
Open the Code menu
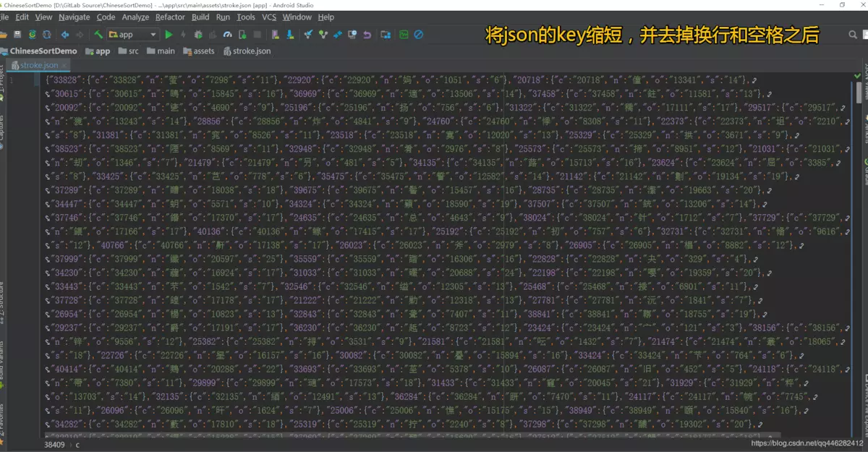click(x=106, y=17)
